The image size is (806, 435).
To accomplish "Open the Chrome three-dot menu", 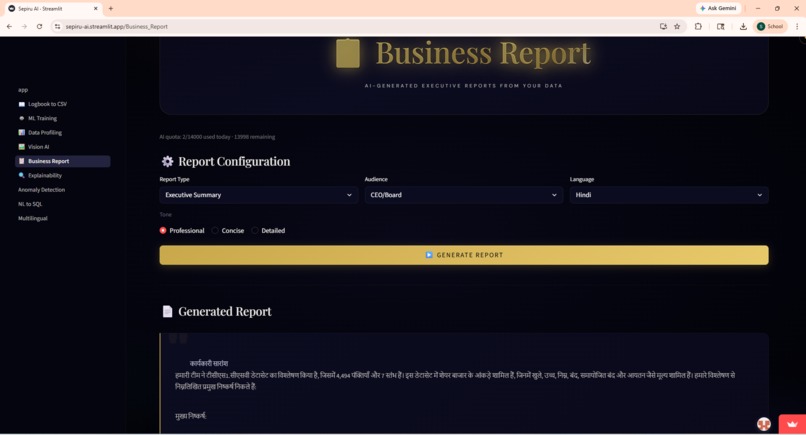I will [797, 26].
